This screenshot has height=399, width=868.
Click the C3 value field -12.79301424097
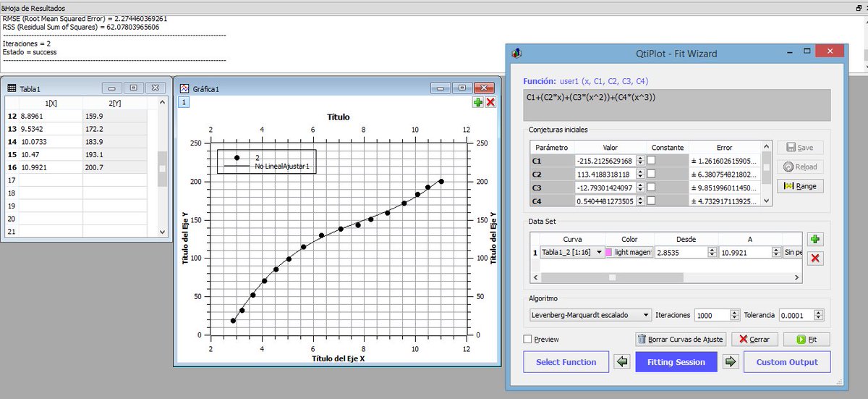[605, 188]
